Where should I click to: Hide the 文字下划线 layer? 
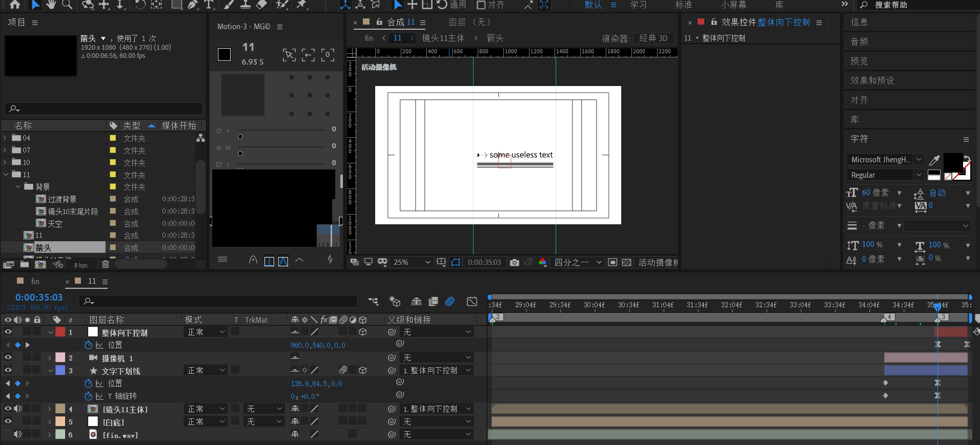tap(8, 370)
